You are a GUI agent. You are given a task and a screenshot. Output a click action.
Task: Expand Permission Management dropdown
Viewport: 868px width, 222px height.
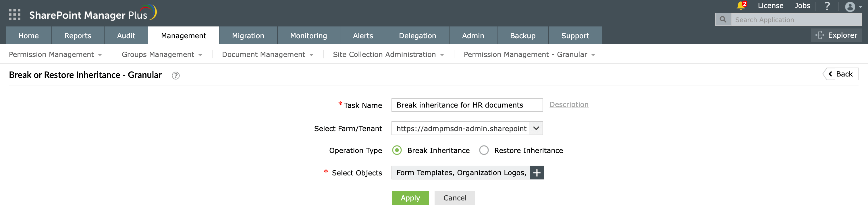point(55,55)
